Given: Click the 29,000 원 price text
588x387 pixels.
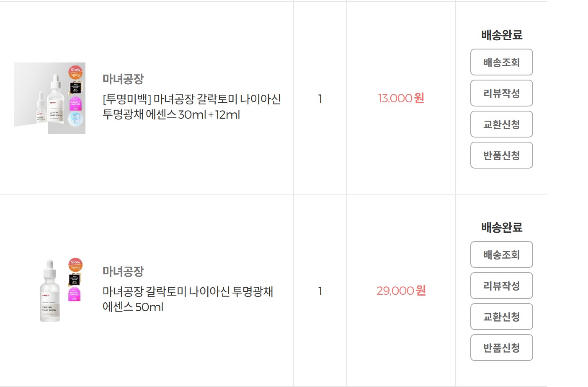Looking at the screenshot, I should pos(401,291).
